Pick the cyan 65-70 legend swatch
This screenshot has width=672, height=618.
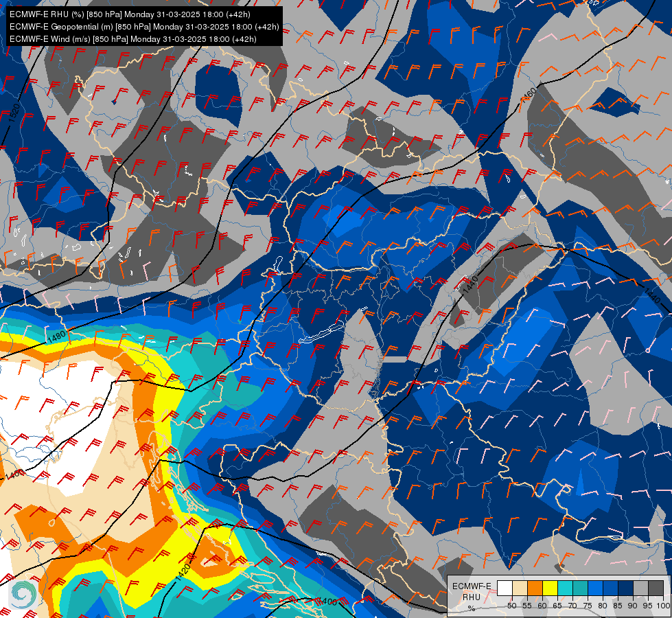[x=566, y=588]
